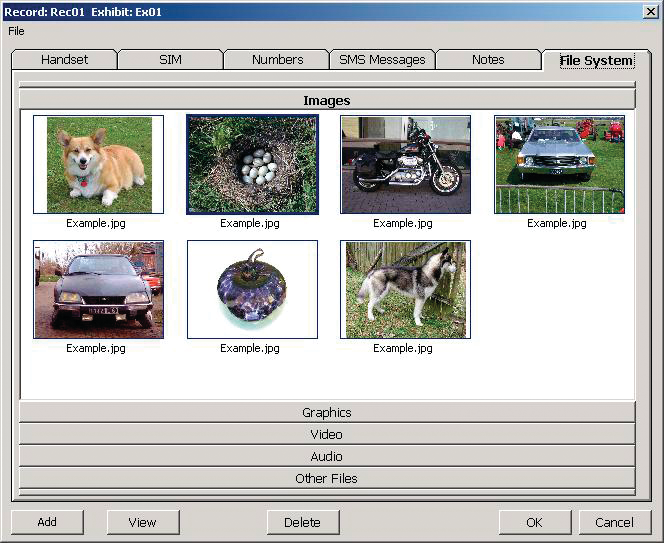Expand the Video section
664x543 pixels.
(327, 434)
